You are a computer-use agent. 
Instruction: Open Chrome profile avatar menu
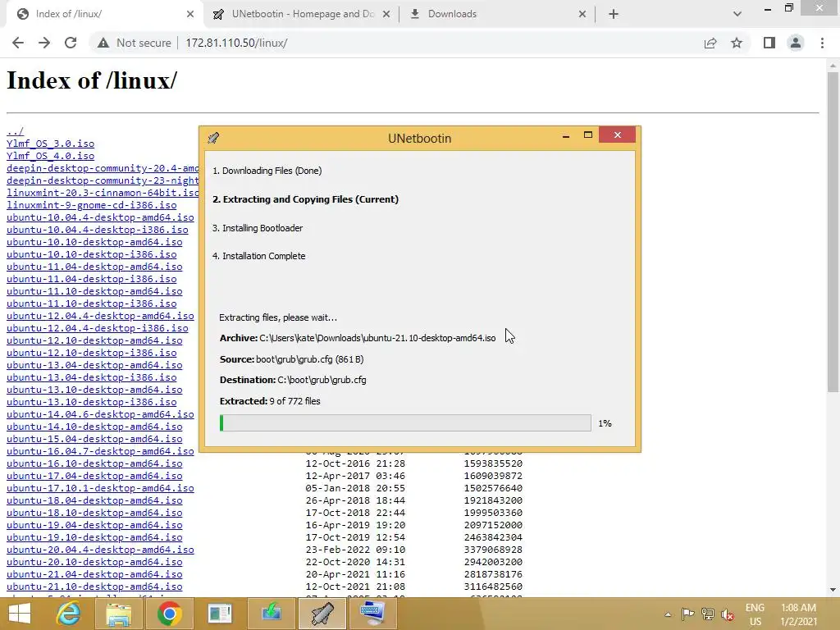796,43
